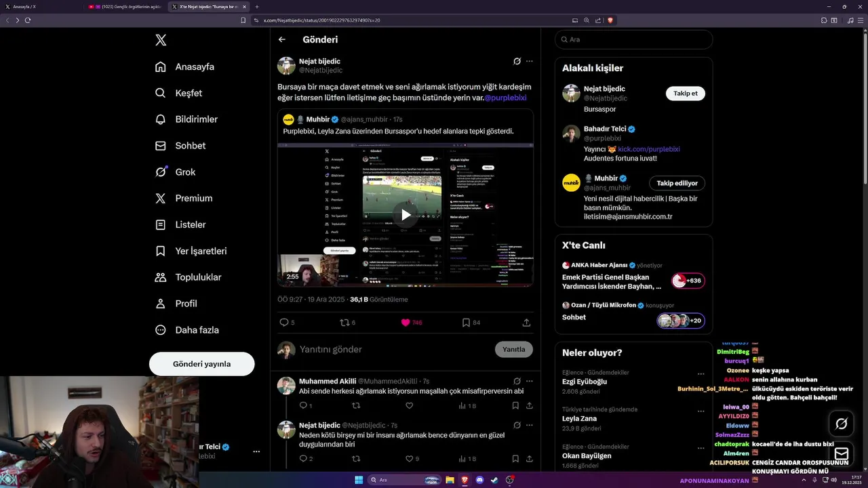This screenshot has height=488, width=868.
Task: Open Steam from the taskbar
Action: point(494,480)
